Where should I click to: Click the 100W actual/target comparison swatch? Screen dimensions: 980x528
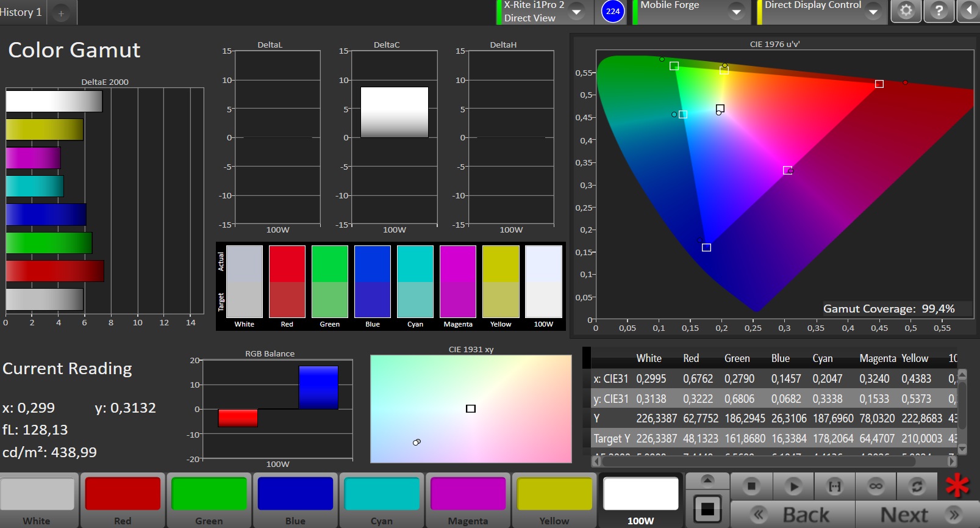[x=543, y=281]
